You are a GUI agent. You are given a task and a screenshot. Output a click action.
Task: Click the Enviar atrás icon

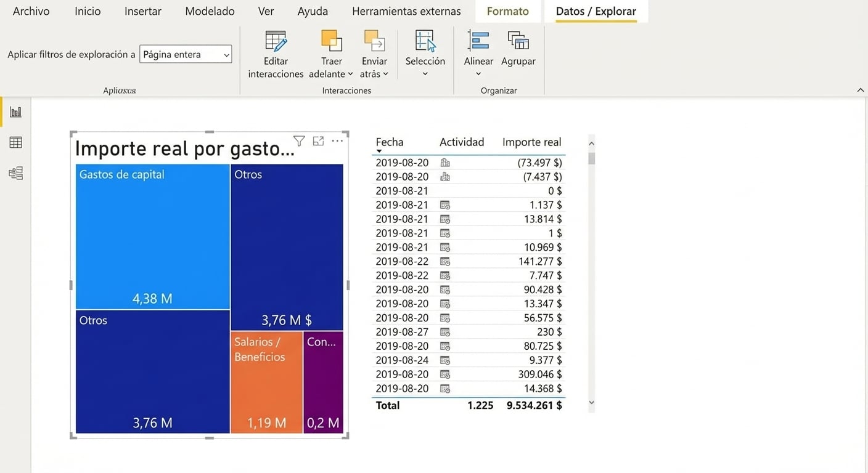point(374,41)
